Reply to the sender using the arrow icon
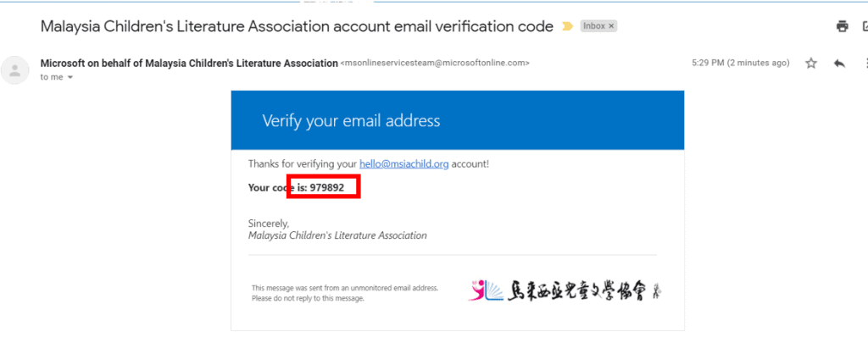Screen dimensions: 868x354 839,63
